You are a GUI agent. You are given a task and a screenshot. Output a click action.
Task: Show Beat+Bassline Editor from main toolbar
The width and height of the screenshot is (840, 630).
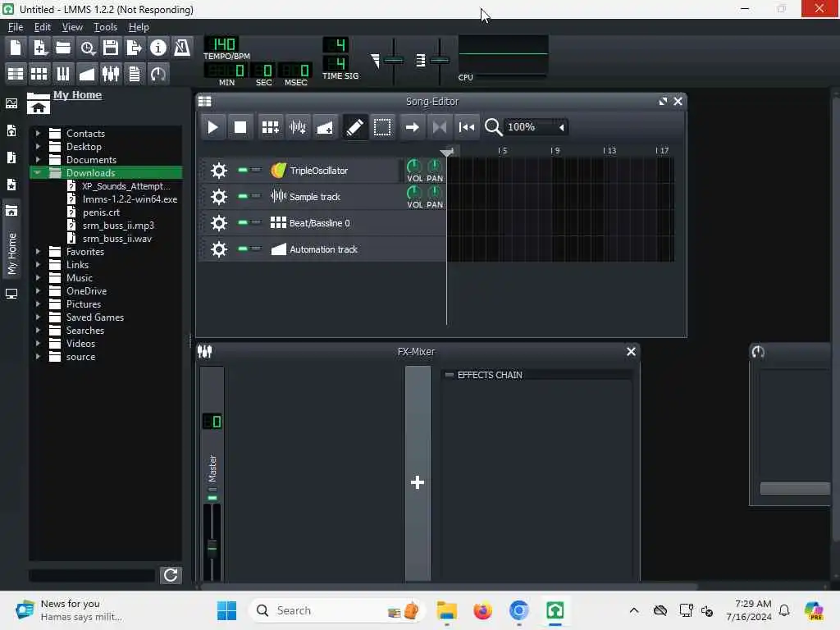click(39, 74)
